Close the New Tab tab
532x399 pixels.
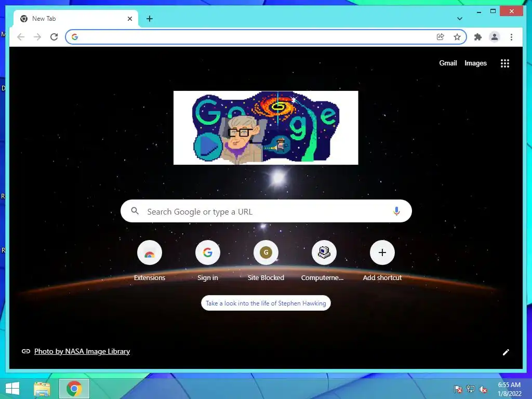[129, 19]
